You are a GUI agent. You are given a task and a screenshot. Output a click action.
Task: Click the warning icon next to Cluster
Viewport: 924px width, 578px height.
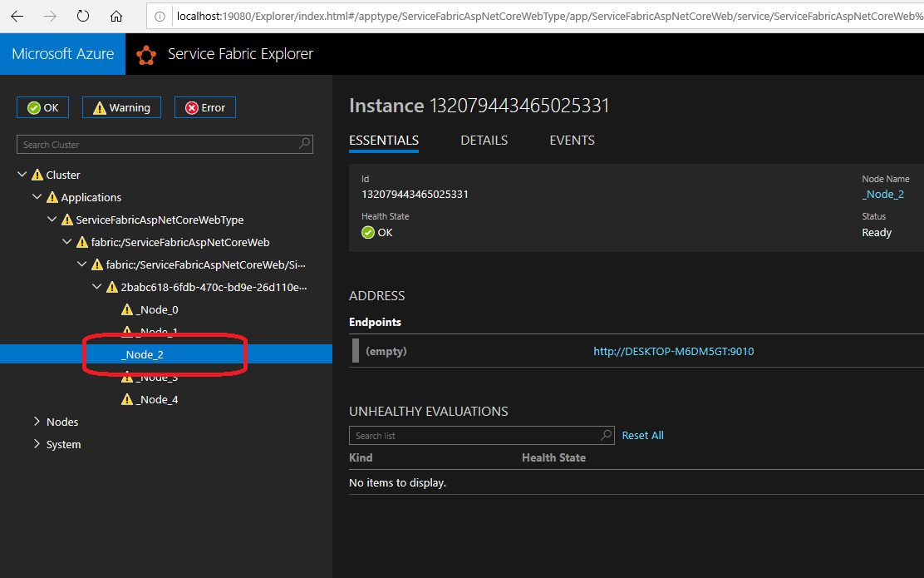(x=37, y=175)
